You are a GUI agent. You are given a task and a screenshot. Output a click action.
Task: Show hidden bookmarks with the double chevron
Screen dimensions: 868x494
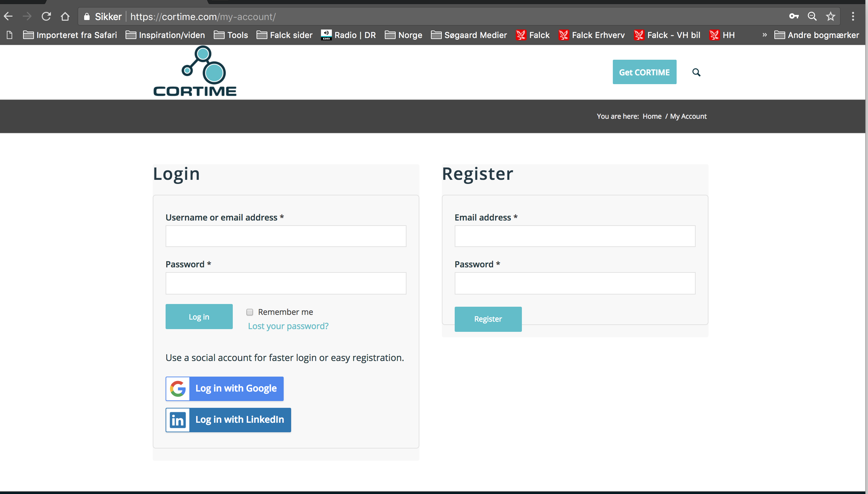pyautogui.click(x=765, y=35)
